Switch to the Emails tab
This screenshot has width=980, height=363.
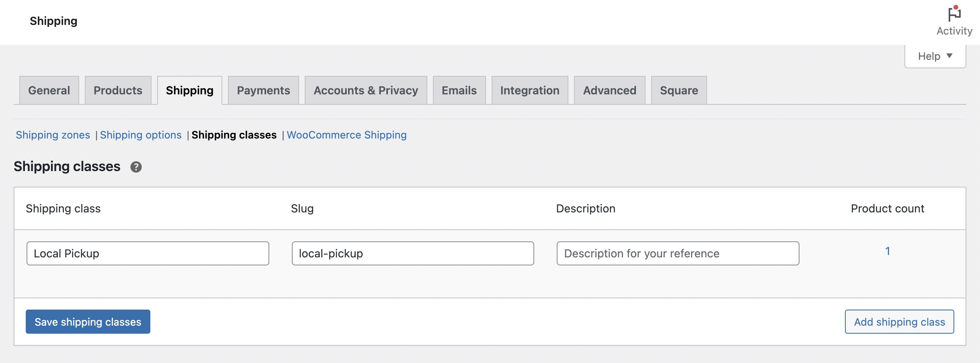[x=459, y=90]
